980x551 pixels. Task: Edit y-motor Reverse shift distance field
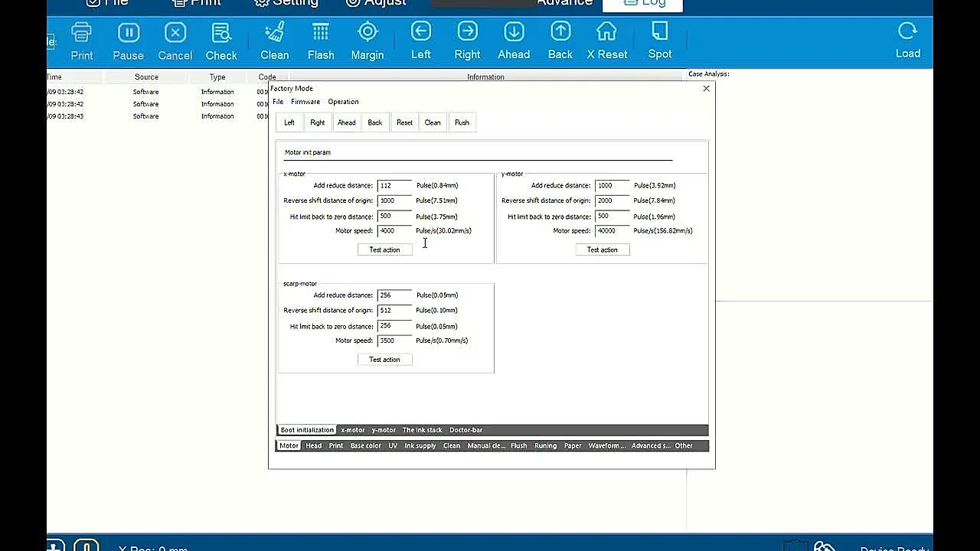tap(612, 201)
